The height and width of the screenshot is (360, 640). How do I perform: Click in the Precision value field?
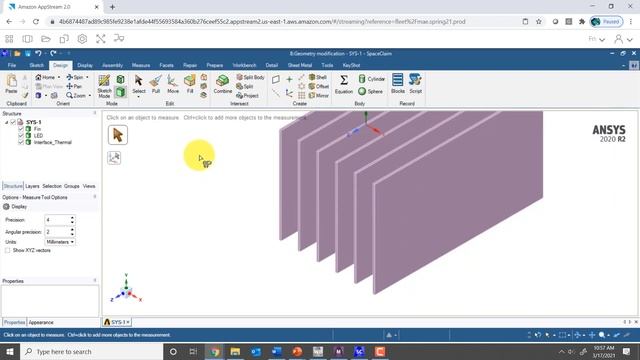57,220
